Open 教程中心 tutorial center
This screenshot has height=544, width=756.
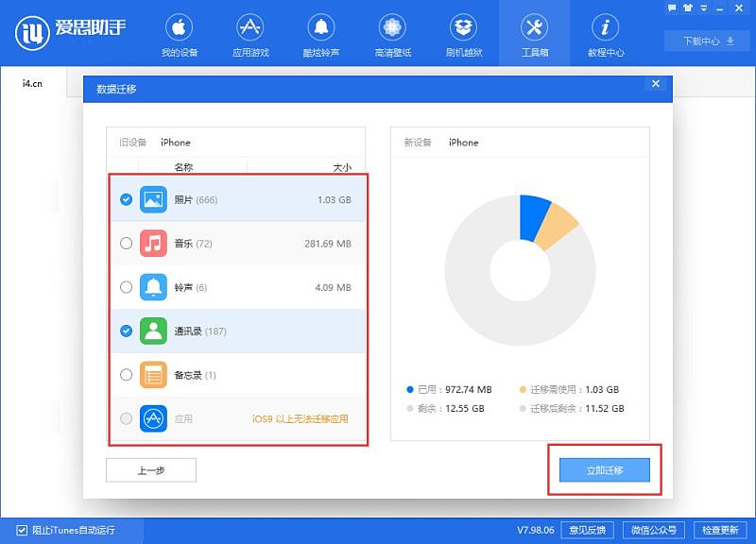[606, 35]
